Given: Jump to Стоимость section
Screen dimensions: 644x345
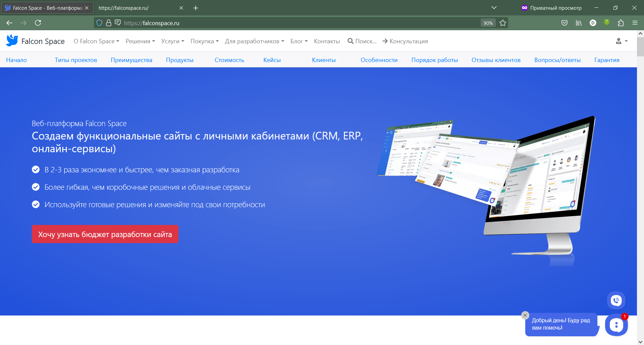Looking at the screenshot, I should point(229,60).
